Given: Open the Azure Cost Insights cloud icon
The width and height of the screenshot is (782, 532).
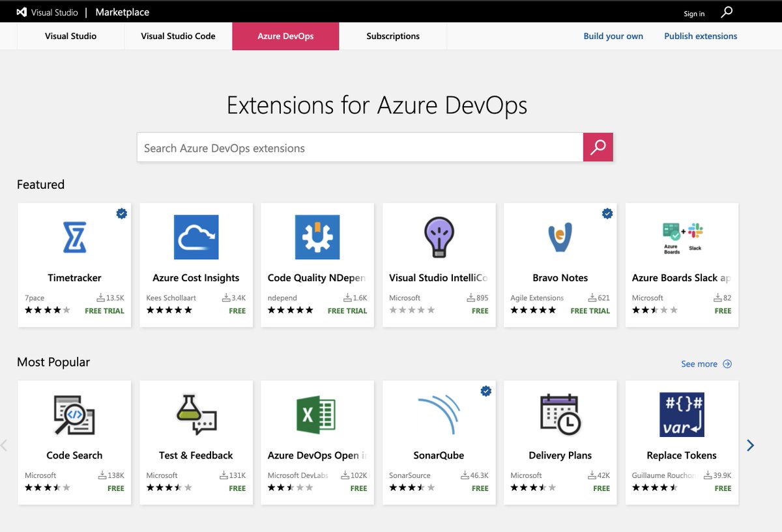Looking at the screenshot, I should [x=196, y=237].
